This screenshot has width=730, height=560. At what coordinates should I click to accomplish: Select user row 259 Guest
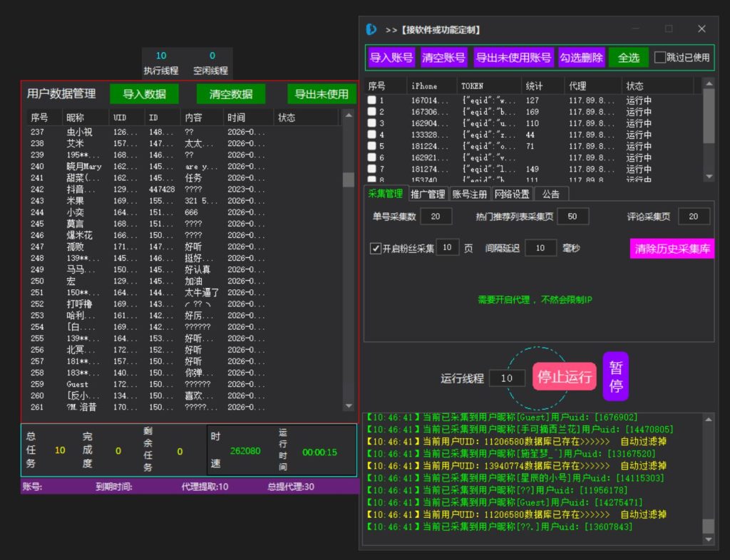tap(184, 384)
